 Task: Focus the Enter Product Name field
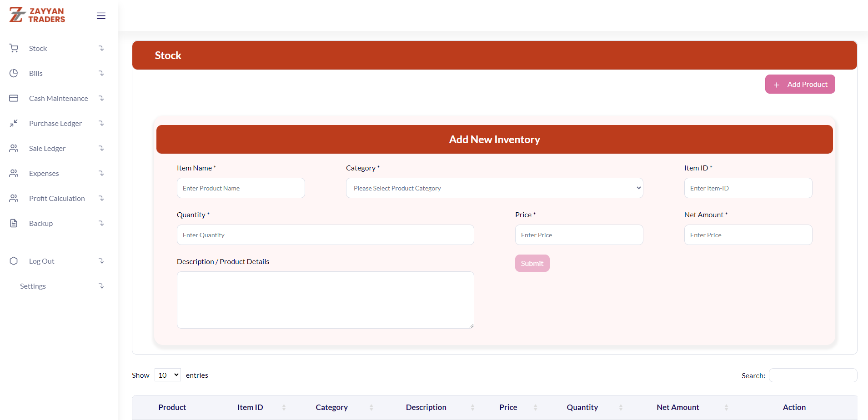click(241, 188)
